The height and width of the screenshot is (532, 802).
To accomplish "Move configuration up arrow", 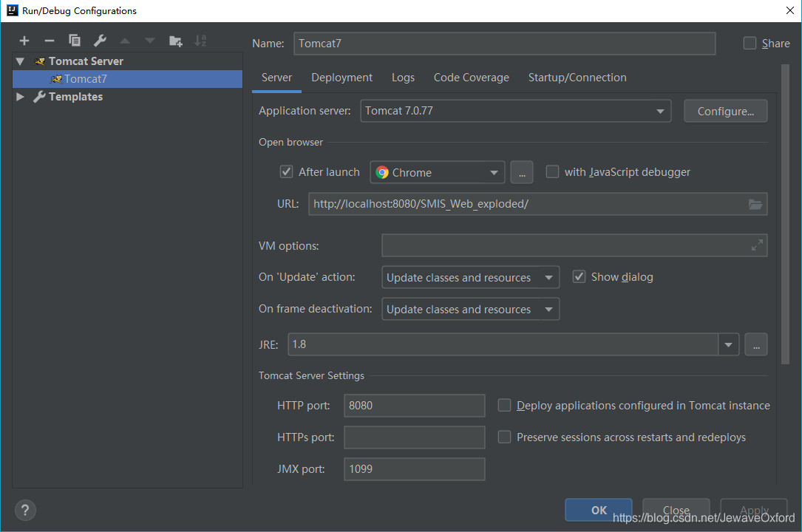I will 125,41.
